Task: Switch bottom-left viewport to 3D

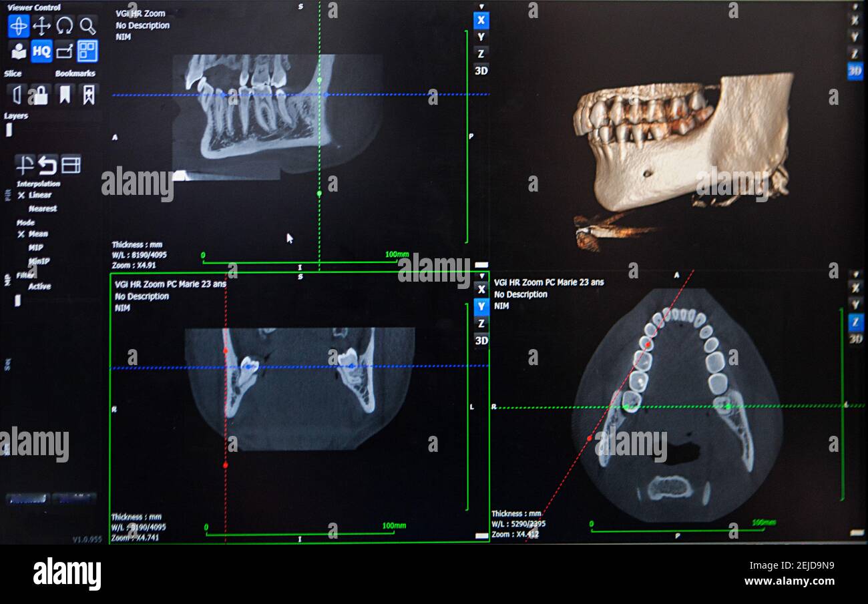Action: point(481,340)
